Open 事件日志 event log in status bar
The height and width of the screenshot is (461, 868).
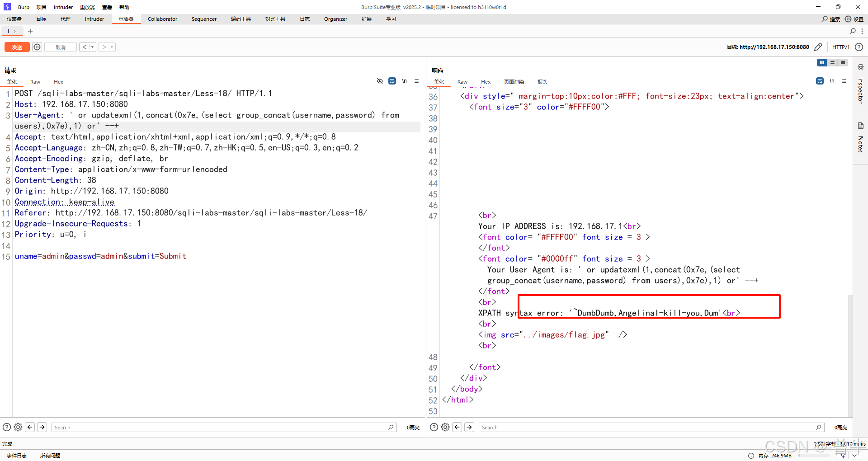click(x=17, y=456)
